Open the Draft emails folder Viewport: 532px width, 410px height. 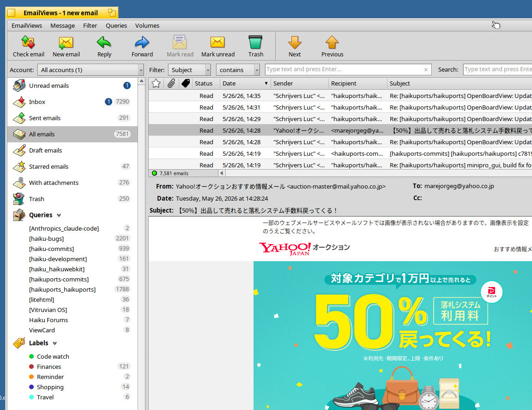click(73, 150)
